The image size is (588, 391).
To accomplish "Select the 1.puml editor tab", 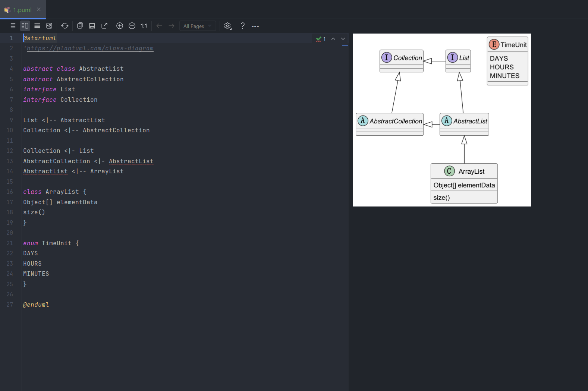I will 22,10.
